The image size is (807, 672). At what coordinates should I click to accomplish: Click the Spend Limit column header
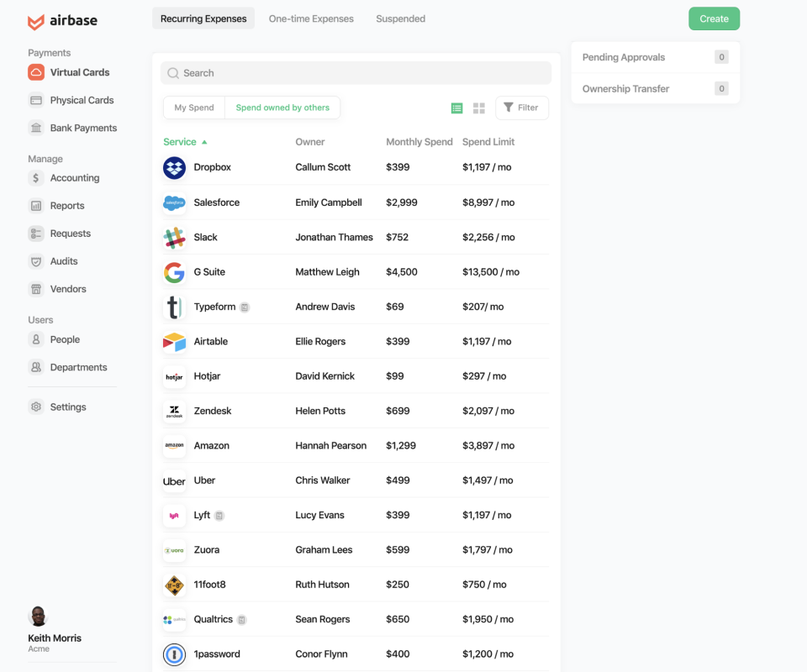coord(488,142)
